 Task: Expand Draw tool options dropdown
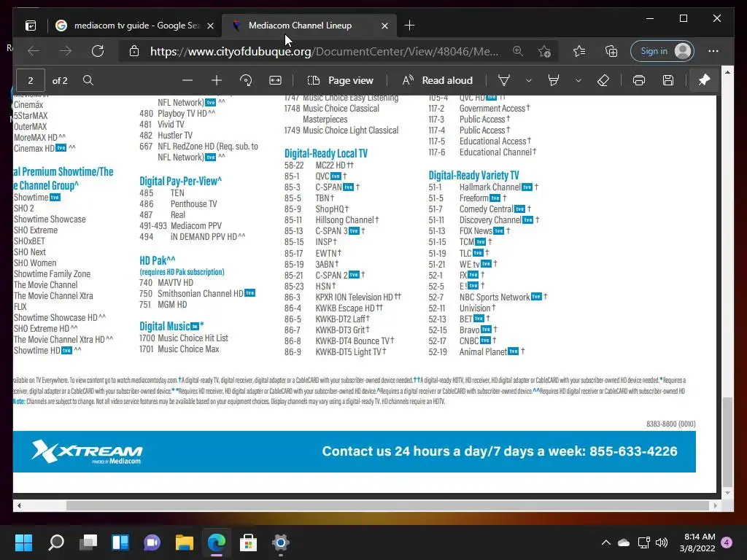[x=529, y=80]
